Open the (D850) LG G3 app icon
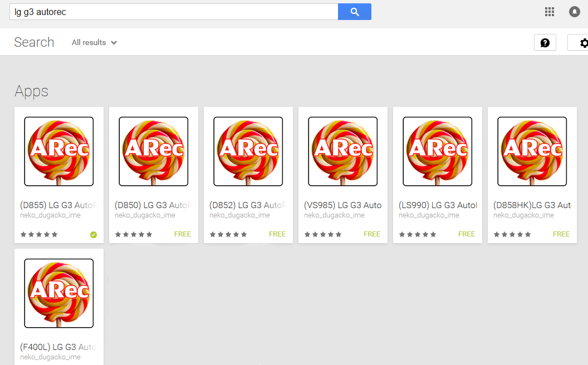The width and height of the screenshot is (588, 365). pyautogui.click(x=153, y=151)
